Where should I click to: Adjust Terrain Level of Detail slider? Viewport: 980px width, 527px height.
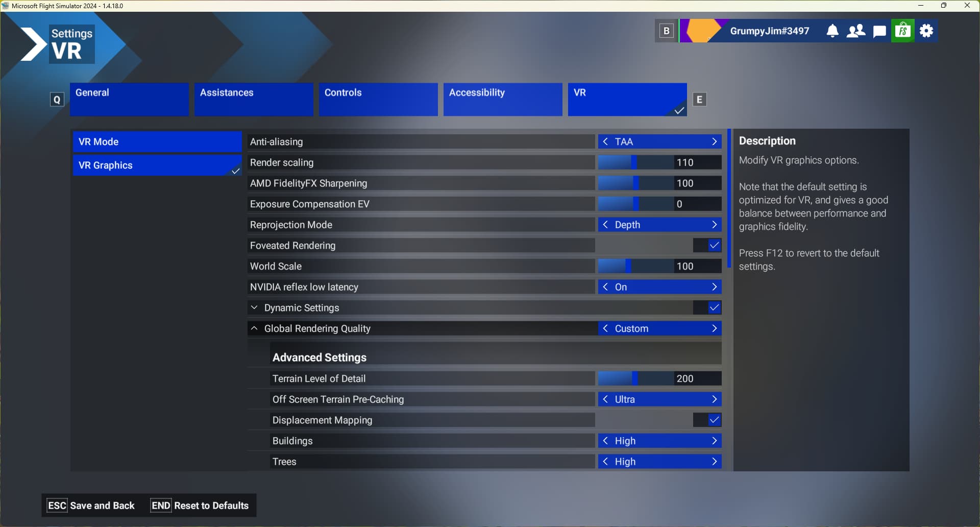[x=635, y=378]
